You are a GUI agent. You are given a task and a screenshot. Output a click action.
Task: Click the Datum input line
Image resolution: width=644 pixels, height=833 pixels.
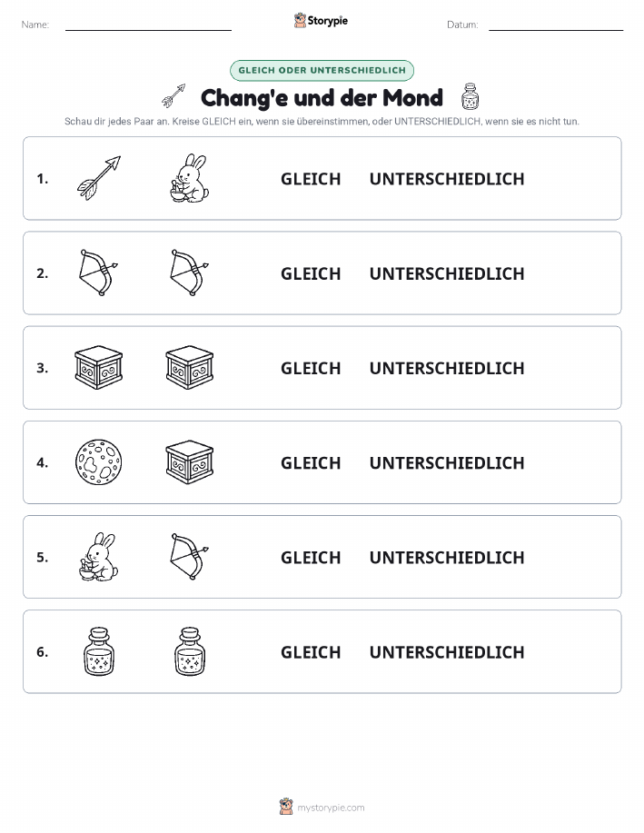pos(556,25)
